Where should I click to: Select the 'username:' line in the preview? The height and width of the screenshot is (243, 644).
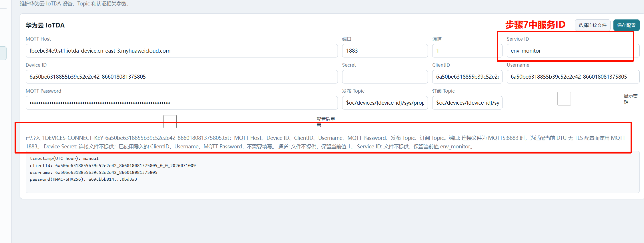pos(93,172)
